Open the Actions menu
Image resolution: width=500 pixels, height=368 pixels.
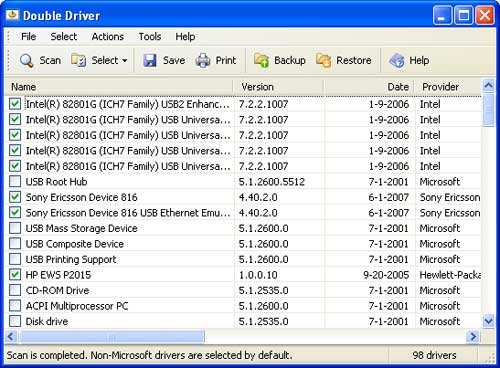pyautogui.click(x=108, y=36)
